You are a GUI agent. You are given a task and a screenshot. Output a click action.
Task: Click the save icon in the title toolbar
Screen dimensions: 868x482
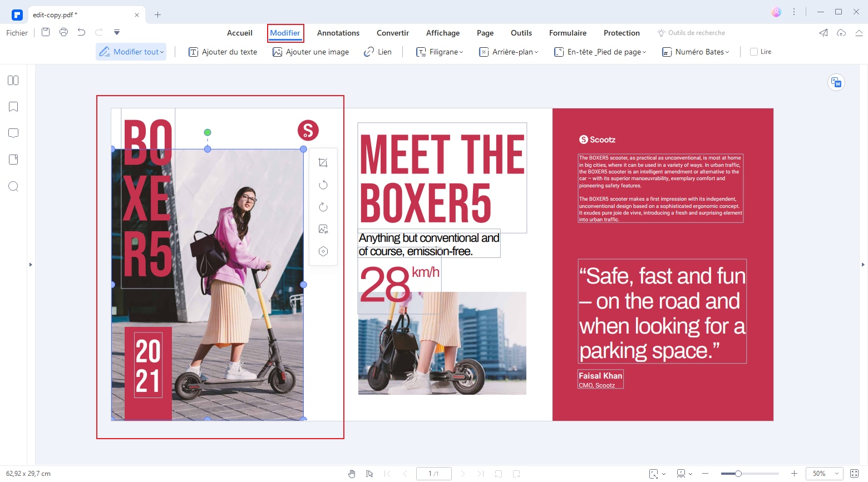[x=46, y=32]
